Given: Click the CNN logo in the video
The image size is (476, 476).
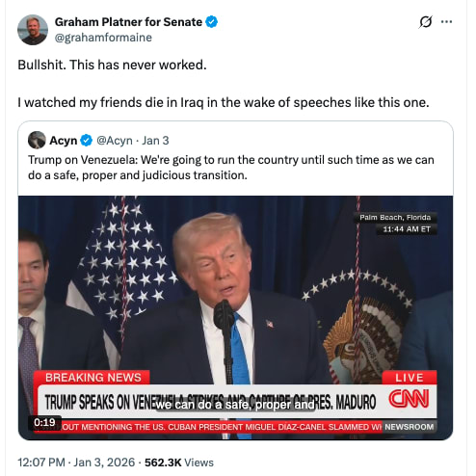Looking at the screenshot, I should (409, 399).
